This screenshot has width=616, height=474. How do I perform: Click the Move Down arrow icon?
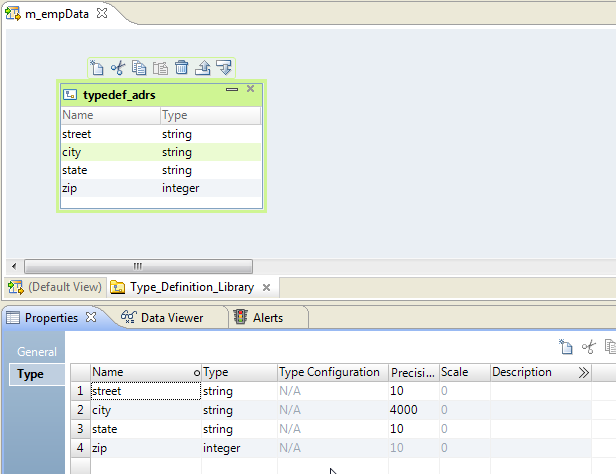click(224, 68)
